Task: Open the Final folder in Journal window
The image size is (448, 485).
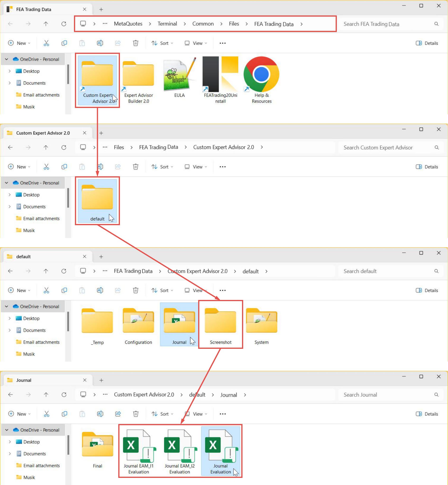Action: click(97, 450)
